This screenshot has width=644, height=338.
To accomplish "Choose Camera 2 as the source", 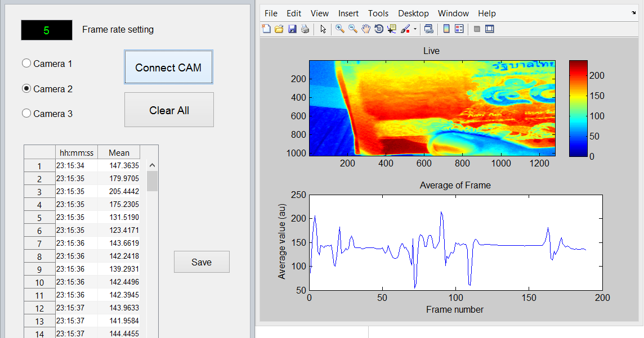I will (x=26, y=88).
